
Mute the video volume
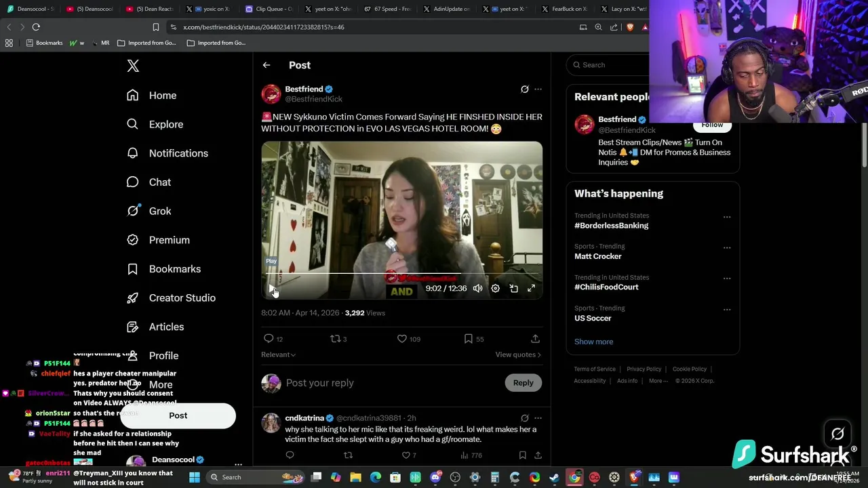tap(477, 288)
